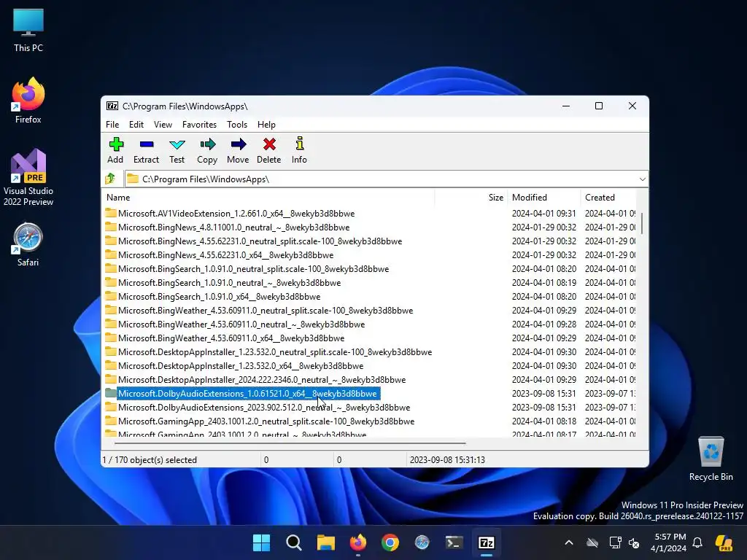Open Firefox from the taskbar
The height and width of the screenshot is (560, 747).
(x=358, y=542)
